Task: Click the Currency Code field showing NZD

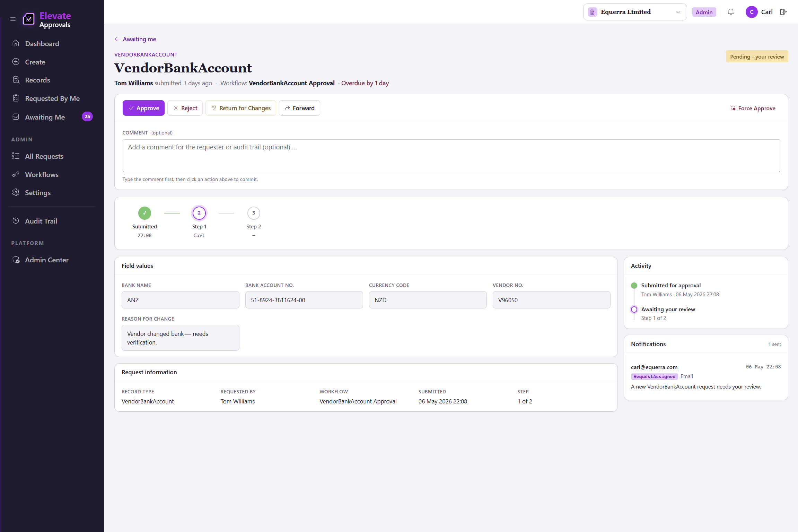Action: (x=428, y=300)
